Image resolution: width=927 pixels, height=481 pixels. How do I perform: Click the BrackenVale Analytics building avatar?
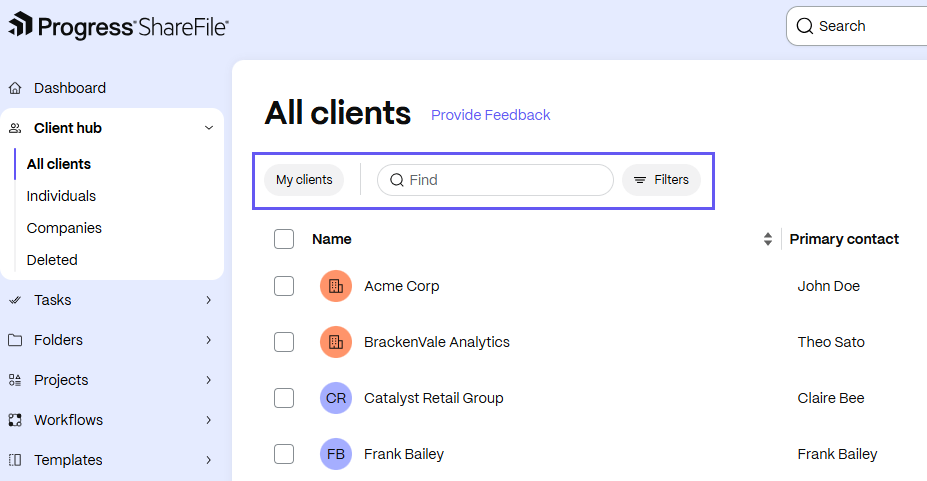click(336, 342)
